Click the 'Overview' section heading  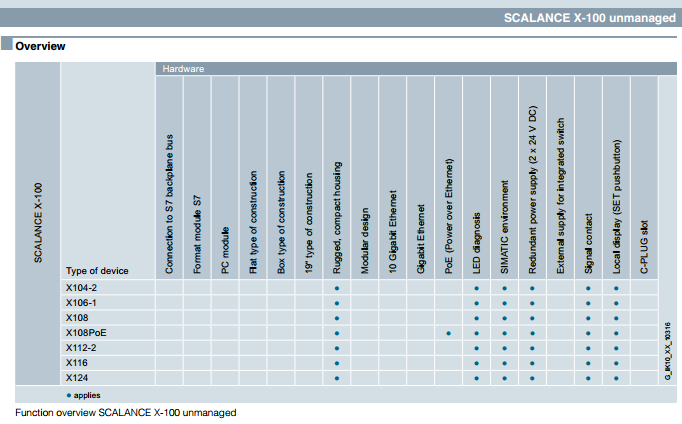[x=40, y=46]
